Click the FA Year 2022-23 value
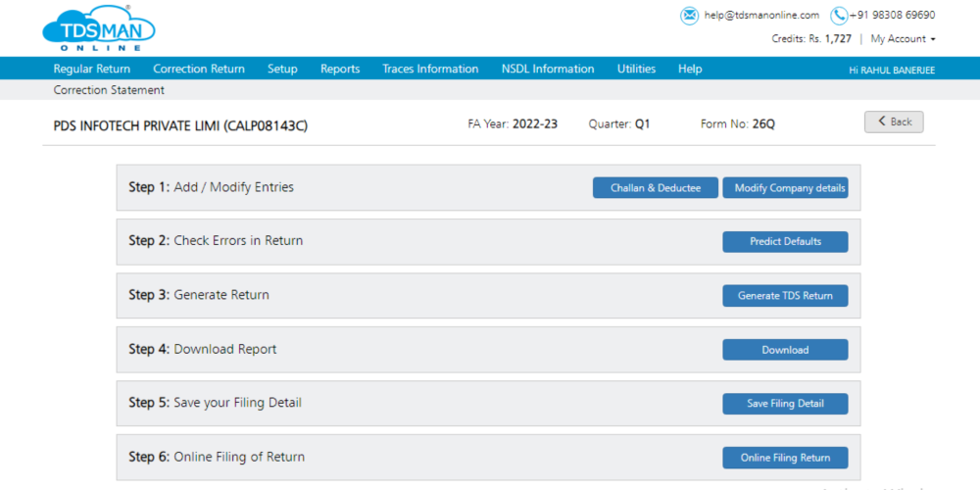This screenshot has height=490, width=980. click(x=535, y=123)
